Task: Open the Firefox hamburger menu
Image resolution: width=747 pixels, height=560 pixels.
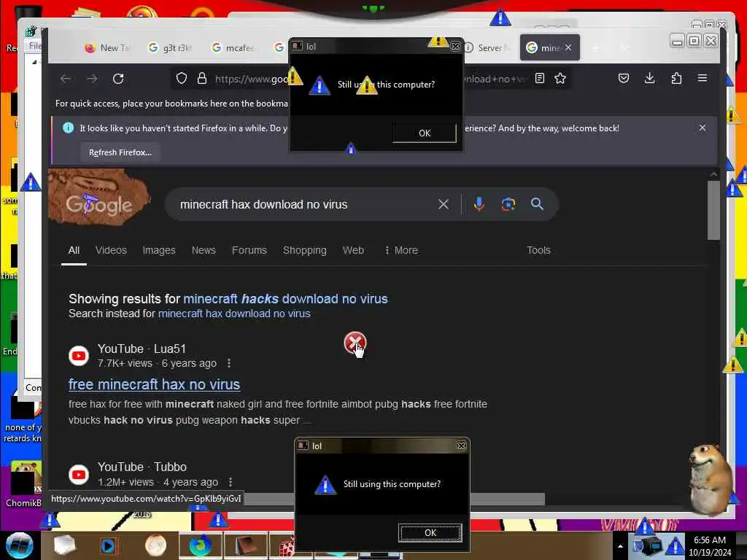Action: [x=703, y=78]
